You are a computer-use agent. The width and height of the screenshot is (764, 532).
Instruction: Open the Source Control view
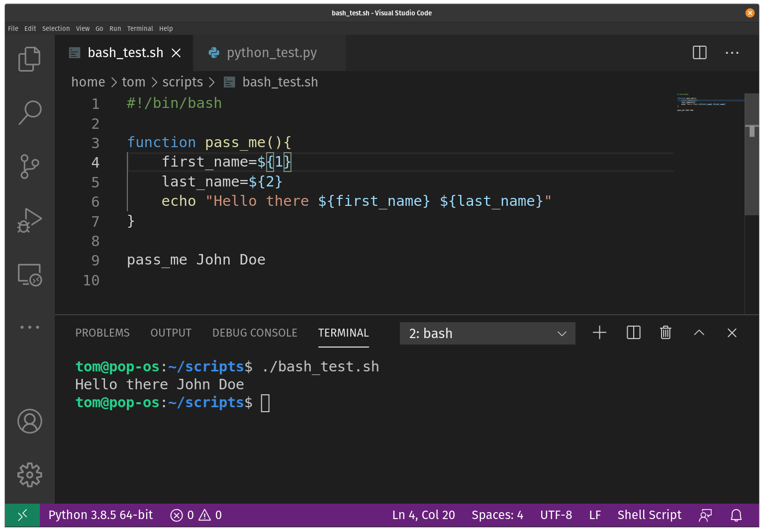(29, 166)
